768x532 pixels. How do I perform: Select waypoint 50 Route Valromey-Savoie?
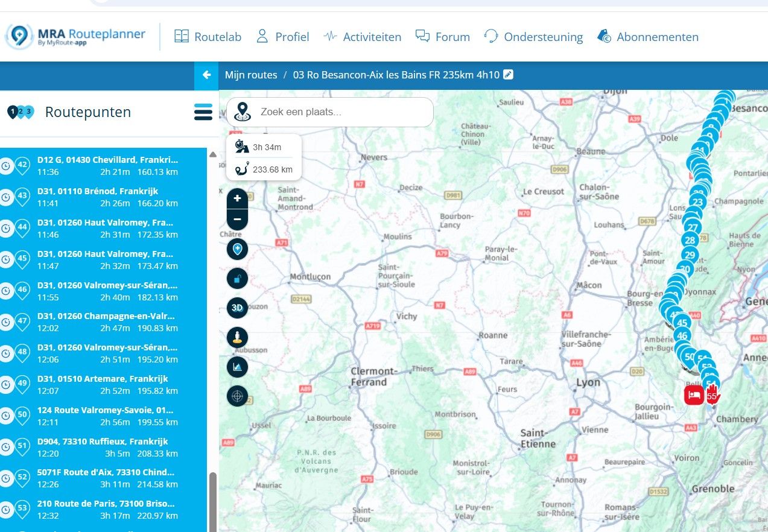103,416
